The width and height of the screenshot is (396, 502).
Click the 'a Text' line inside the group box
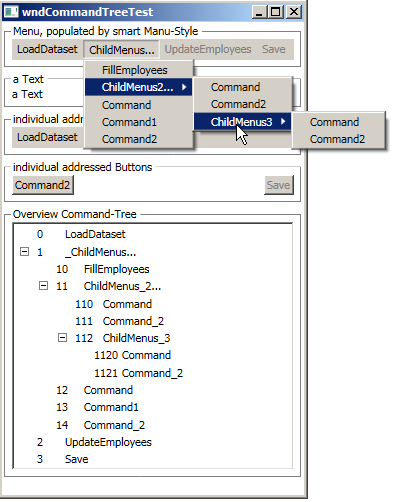pyautogui.click(x=27, y=94)
